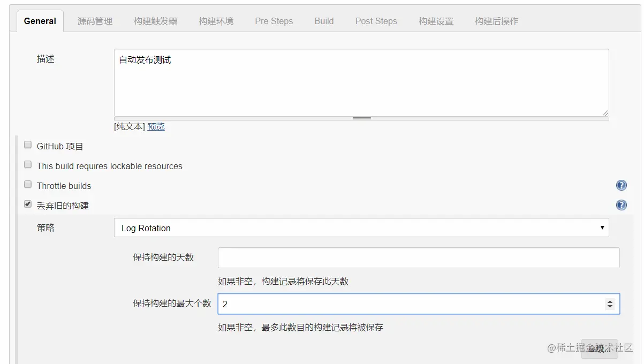Focus the 描述 description text area
644x364 pixels.
[361, 83]
